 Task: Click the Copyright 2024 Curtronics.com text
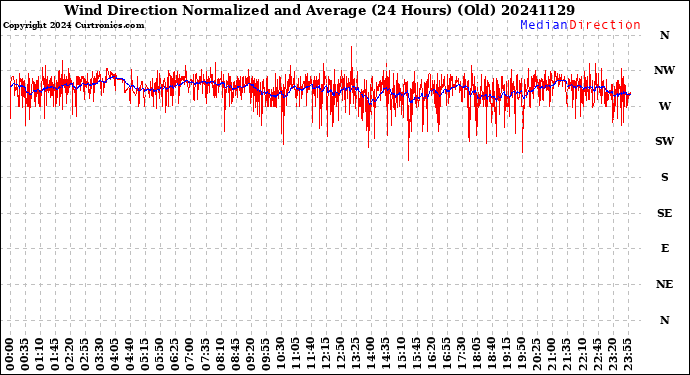tap(73, 26)
